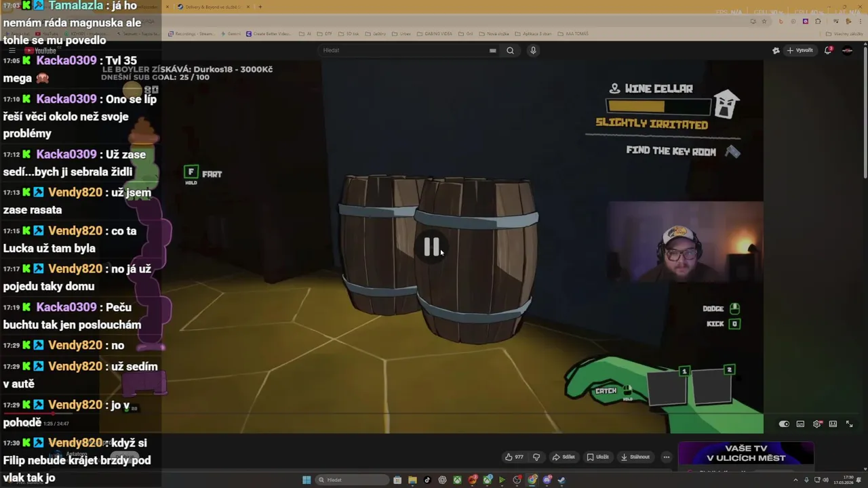Open new browser tab with plus
The width and height of the screenshot is (868, 488).
260,7
